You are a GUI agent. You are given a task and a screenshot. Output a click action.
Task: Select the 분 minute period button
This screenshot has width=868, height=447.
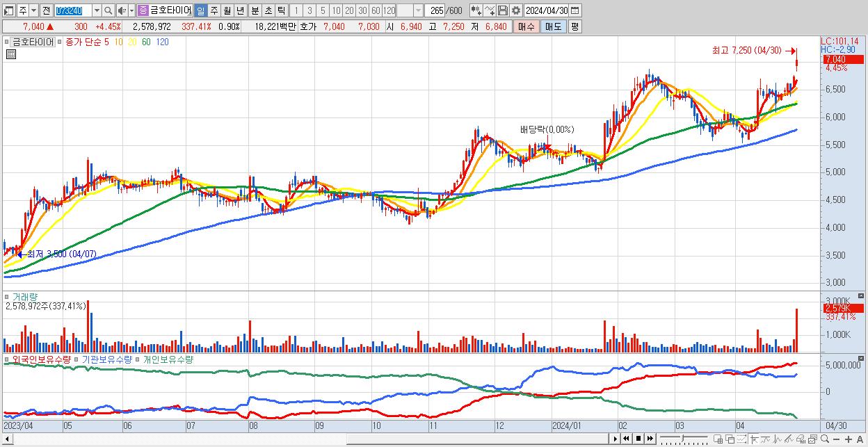(255, 10)
